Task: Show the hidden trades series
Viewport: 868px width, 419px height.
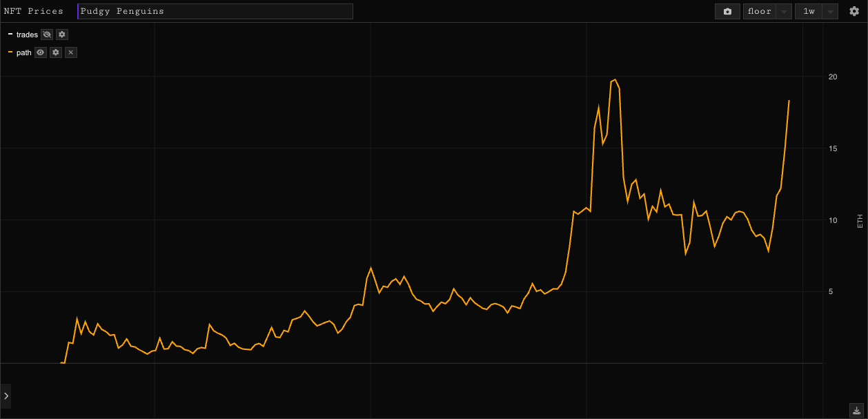Action: pyautogui.click(x=47, y=35)
